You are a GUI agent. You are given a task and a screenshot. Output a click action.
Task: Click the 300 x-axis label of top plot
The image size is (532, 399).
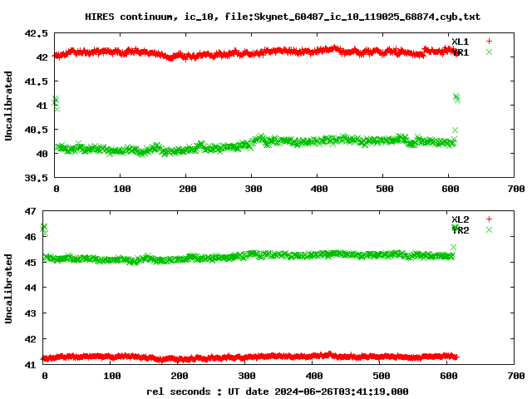(x=254, y=189)
